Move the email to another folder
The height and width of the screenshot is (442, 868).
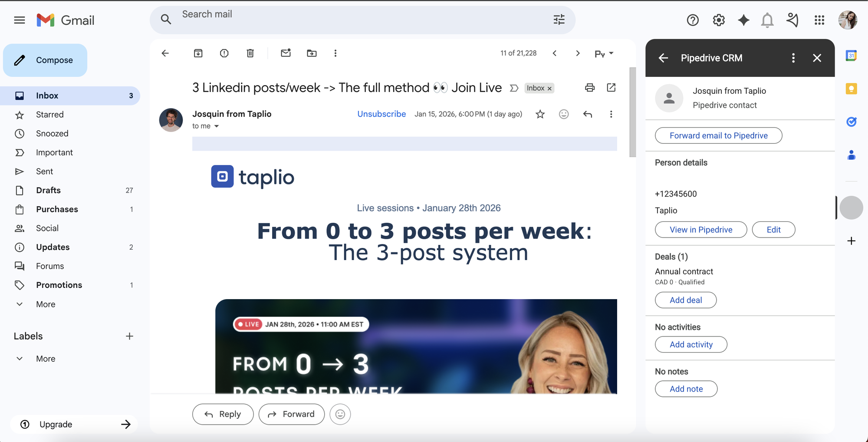312,53
